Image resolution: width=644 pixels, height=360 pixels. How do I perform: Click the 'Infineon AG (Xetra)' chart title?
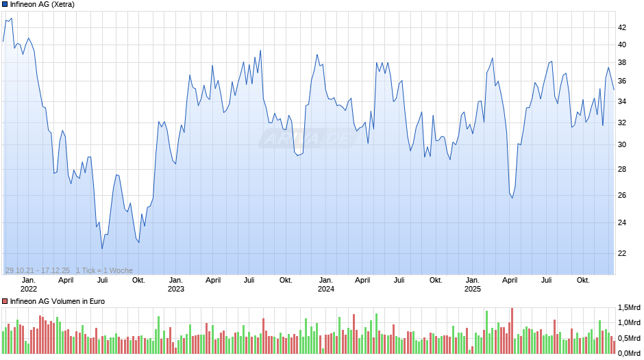click(42, 5)
